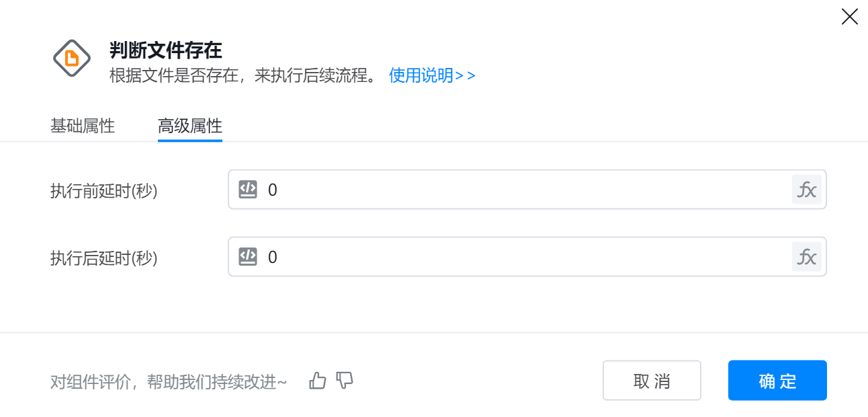Click the 执行前延时(秒) label
This screenshot has width=868, height=417.
(x=104, y=191)
